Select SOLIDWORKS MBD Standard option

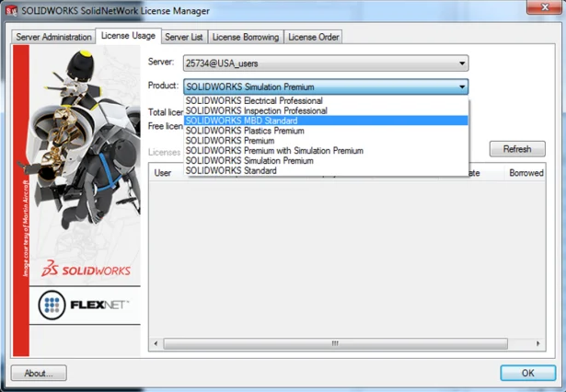pos(241,121)
